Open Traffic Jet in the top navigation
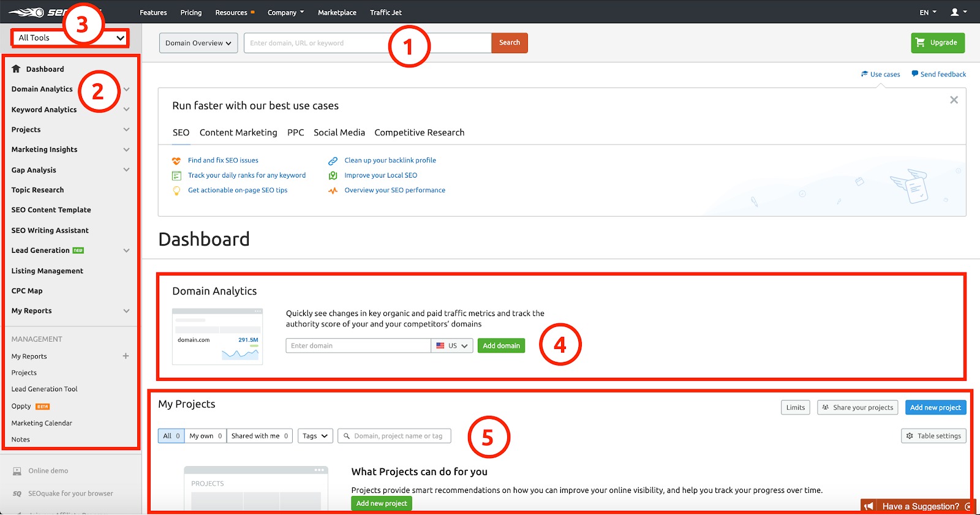 tap(386, 12)
